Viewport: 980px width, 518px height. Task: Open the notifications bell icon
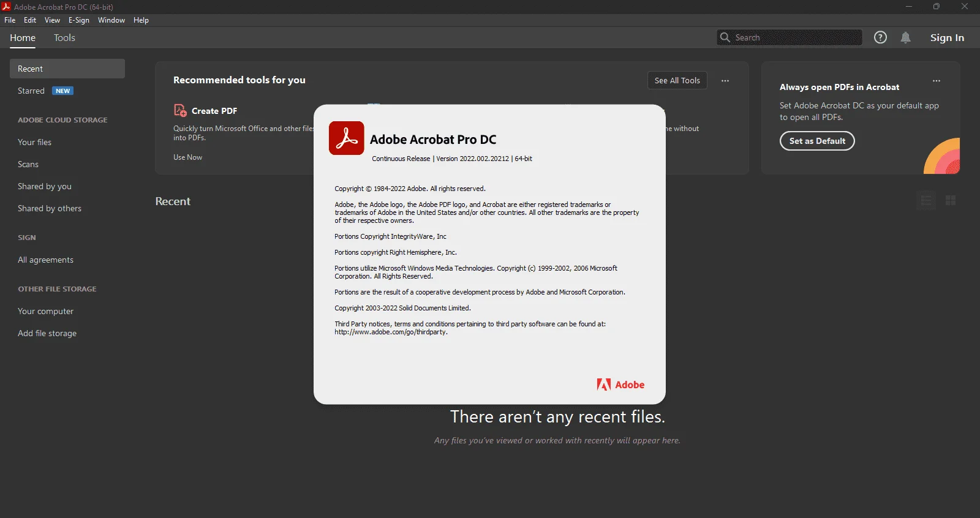(x=906, y=37)
